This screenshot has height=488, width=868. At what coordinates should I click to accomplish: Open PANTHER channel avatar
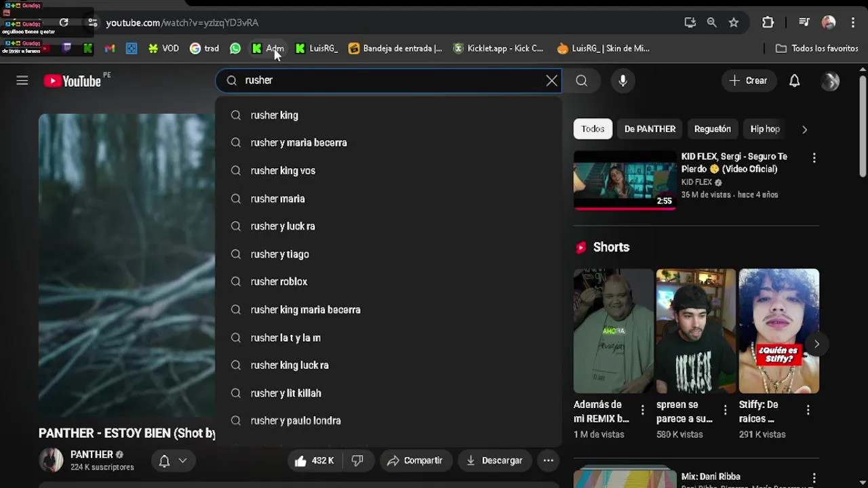(x=51, y=460)
